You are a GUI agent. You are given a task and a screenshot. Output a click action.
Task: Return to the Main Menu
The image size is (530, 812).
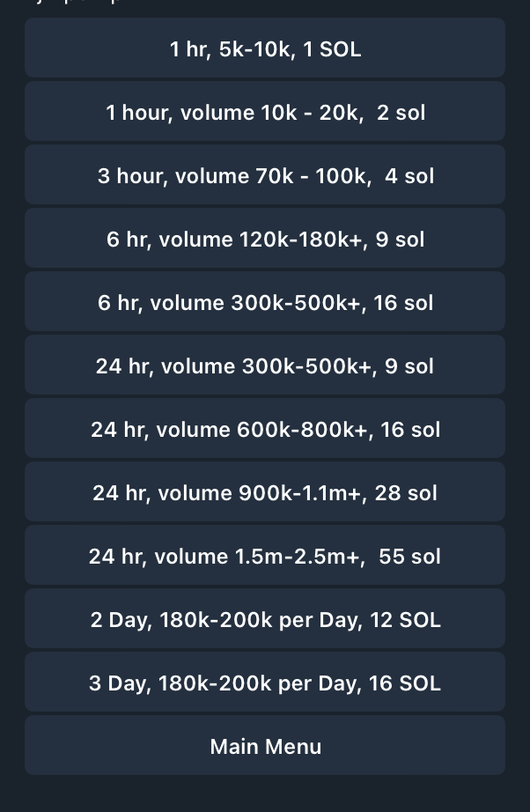[x=265, y=747]
